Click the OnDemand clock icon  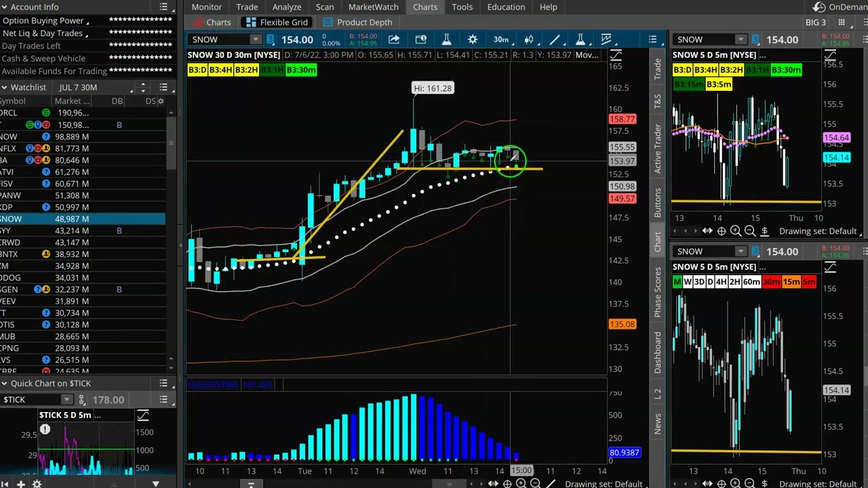(x=819, y=7)
